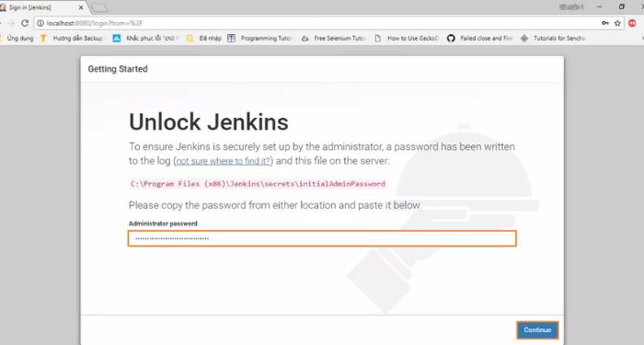Open the Đã nhập bookmarks folder
Image resolution: width=644 pixels, height=345 pixels.
click(203, 39)
